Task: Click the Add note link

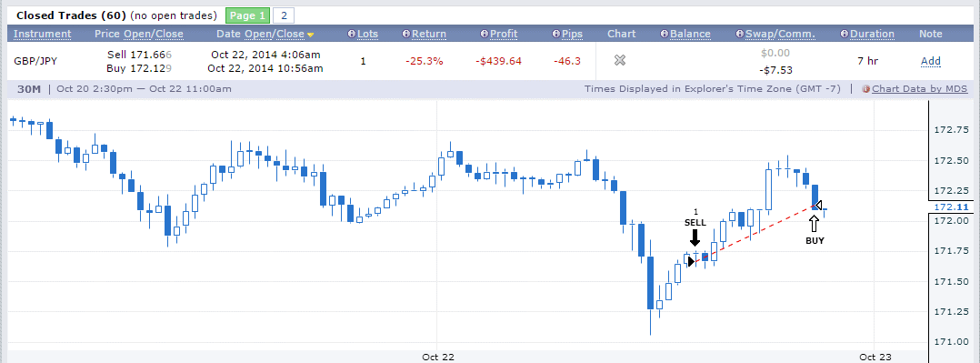Action: point(930,61)
